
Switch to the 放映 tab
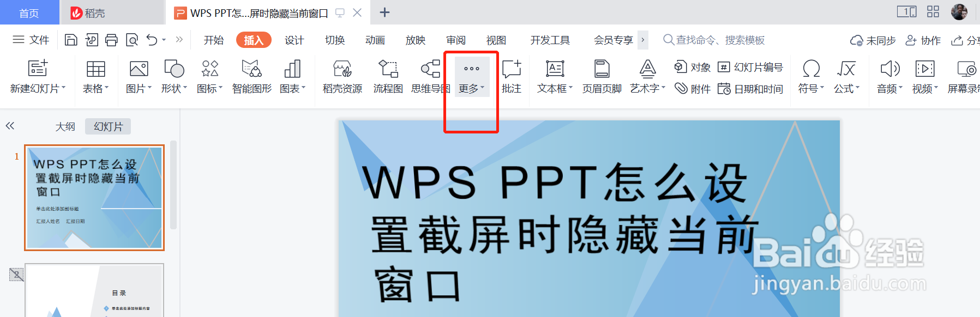point(416,40)
